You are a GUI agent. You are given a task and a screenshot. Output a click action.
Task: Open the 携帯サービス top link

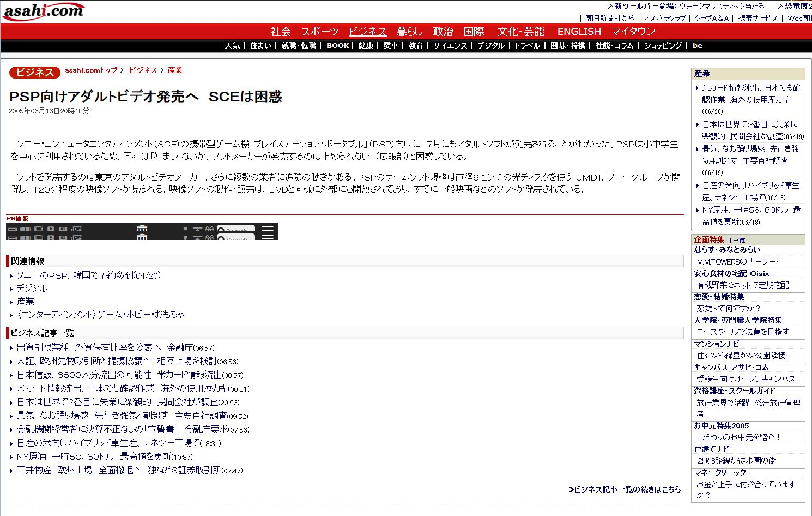[x=758, y=18]
